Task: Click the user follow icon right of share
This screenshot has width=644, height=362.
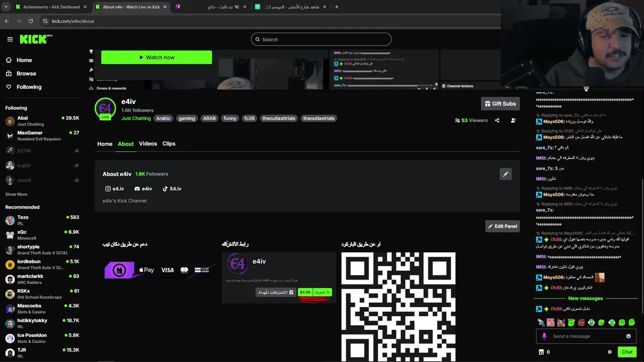Action: 513,120
